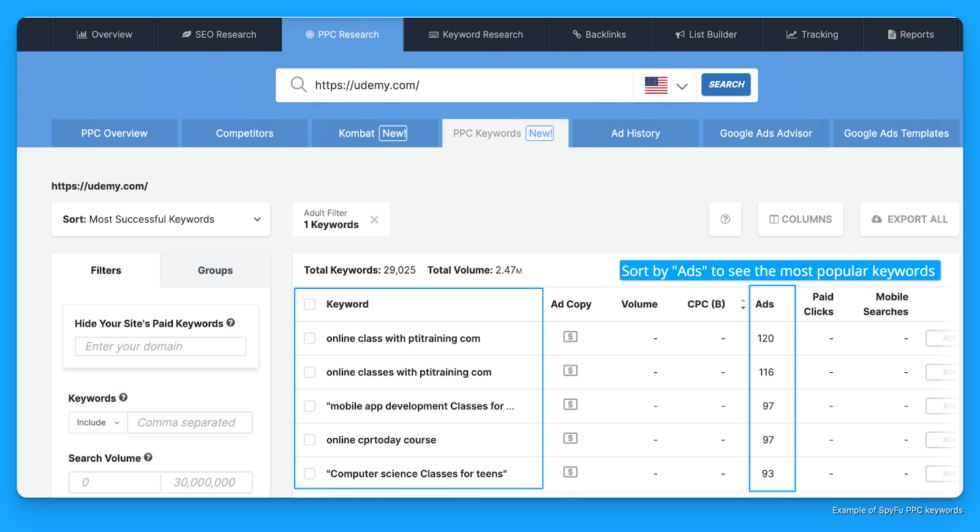Sort by the Volume column header
This screenshot has height=532, width=980.
[x=639, y=304]
